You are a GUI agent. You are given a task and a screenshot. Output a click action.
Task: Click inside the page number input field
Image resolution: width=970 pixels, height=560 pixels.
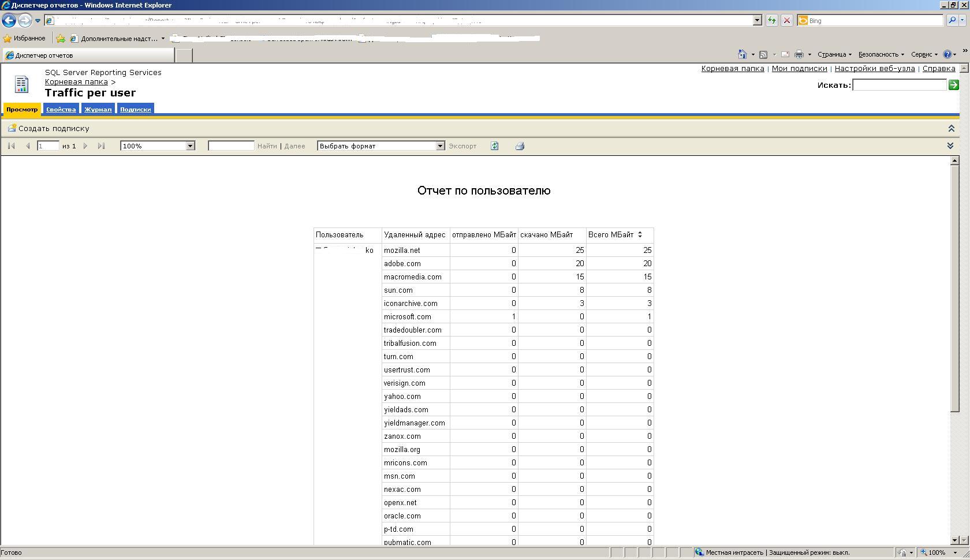click(48, 145)
